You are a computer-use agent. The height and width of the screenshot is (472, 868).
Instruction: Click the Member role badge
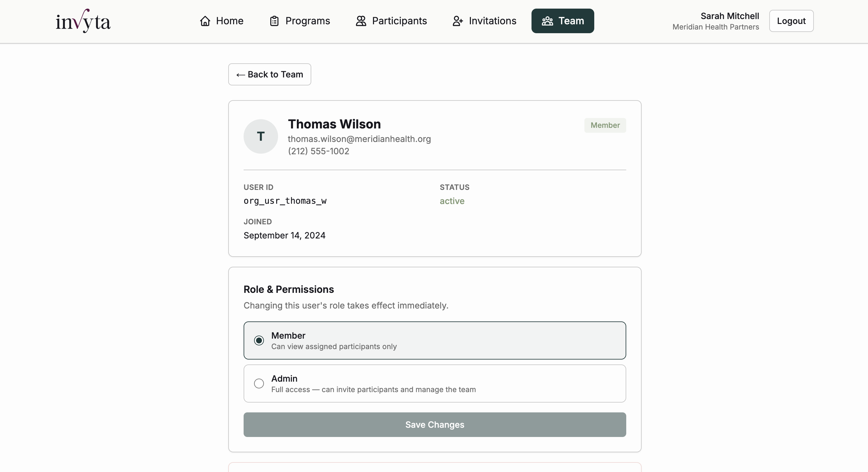pos(605,125)
